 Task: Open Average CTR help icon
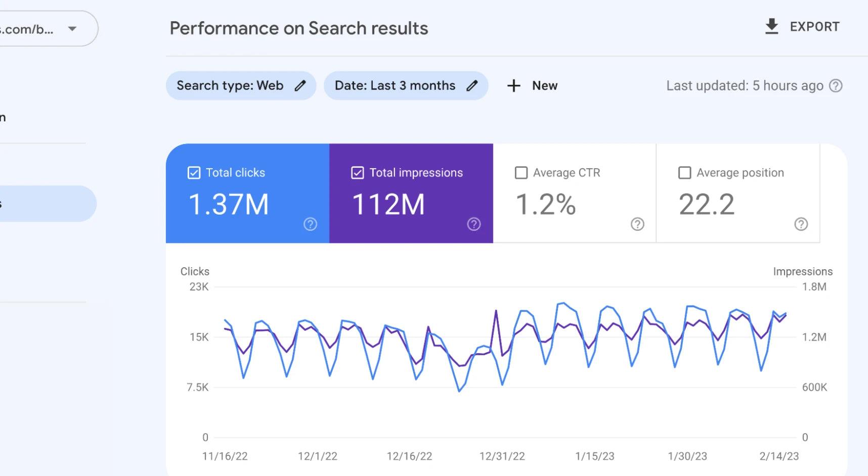[x=637, y=224]
